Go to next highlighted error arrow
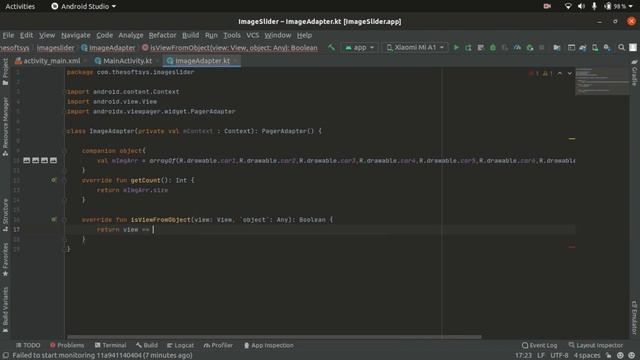640x360 pixels. click(569, 73)
